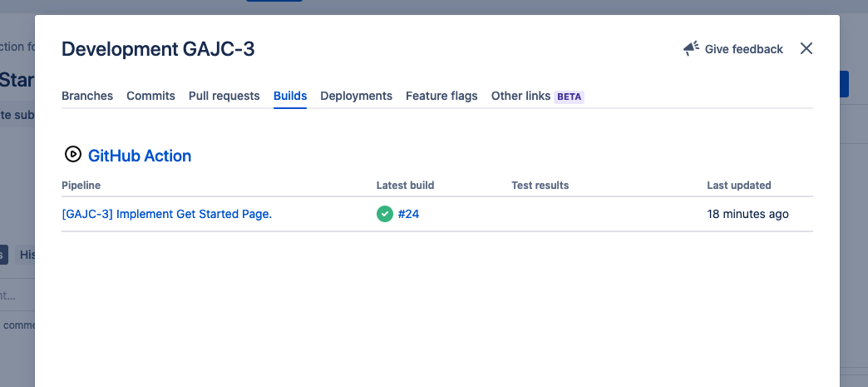Viewport: 868px width, 387px height.
Task: Click the Latest build column header
Action: point(405,186)
